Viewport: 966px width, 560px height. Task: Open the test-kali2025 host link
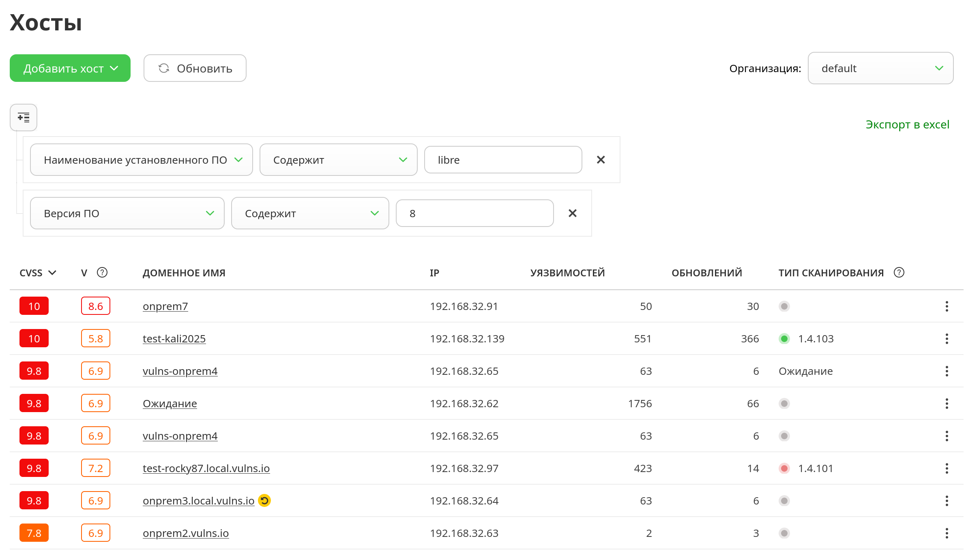[x=174, y=339]
